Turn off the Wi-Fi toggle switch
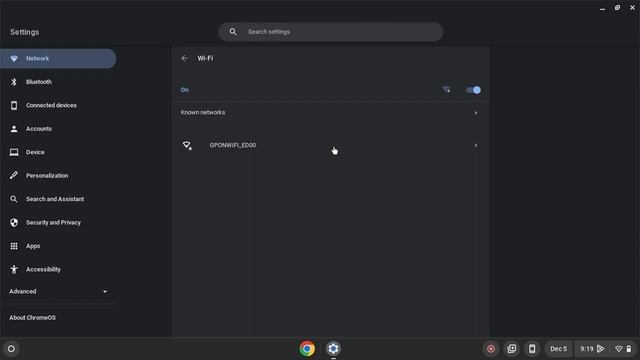The height and width of the screenshot is (360, 640). [x=473, y=90]
